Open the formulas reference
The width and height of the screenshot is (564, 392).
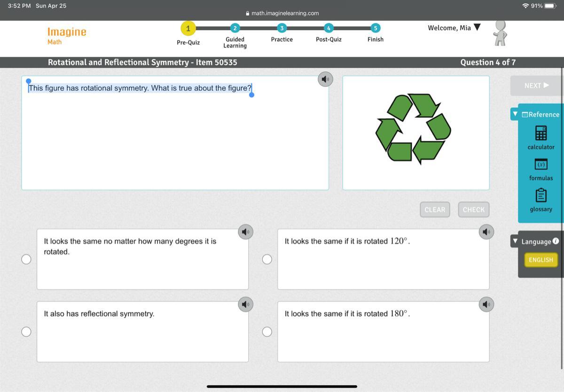(x=541, y=169)
